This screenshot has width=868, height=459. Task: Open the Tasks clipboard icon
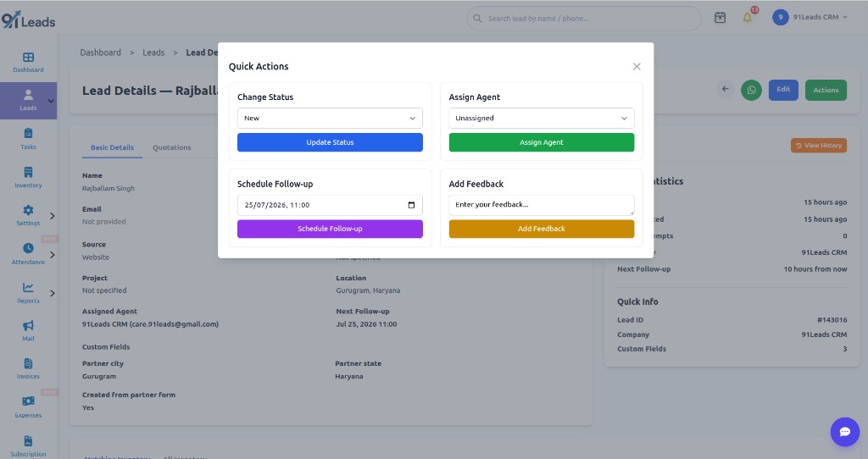tap(28, 133)
